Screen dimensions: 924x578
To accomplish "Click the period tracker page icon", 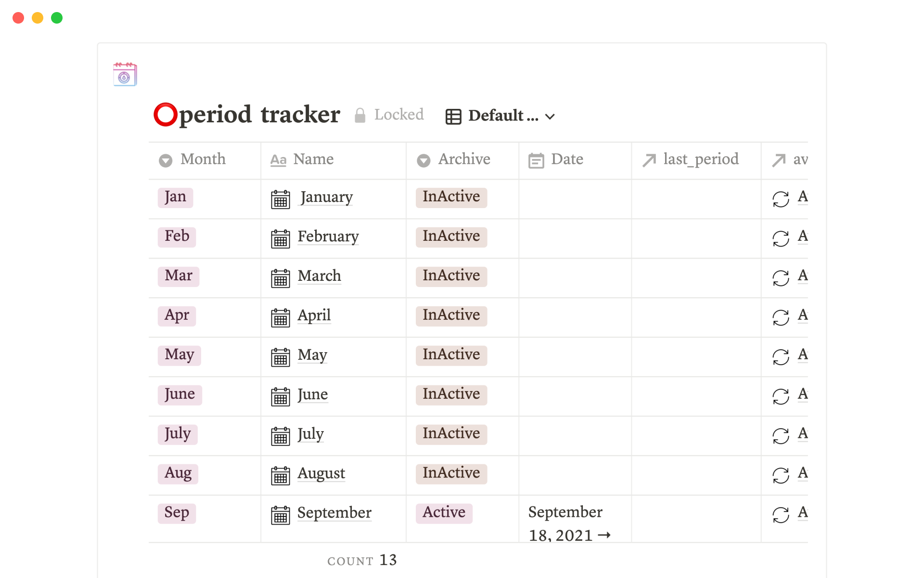I will click(x=125, y=75).
